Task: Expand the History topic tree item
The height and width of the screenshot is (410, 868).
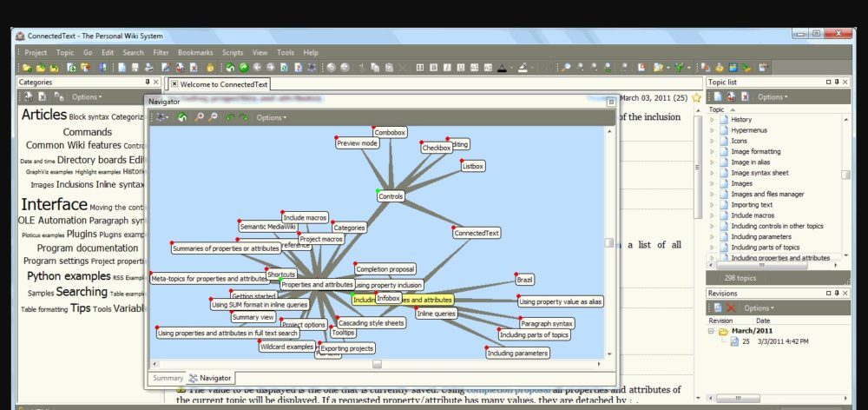Action: 713,119
